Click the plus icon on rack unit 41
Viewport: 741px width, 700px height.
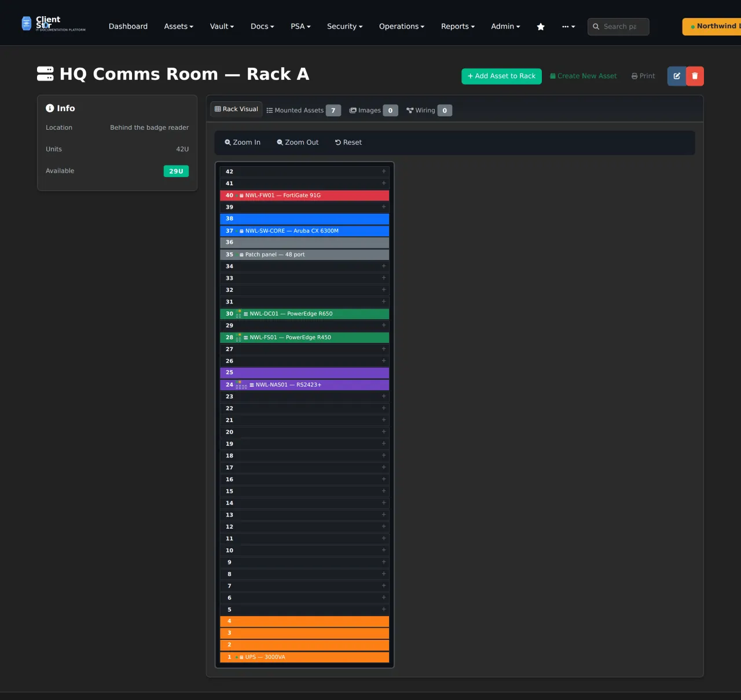[384, 183]
